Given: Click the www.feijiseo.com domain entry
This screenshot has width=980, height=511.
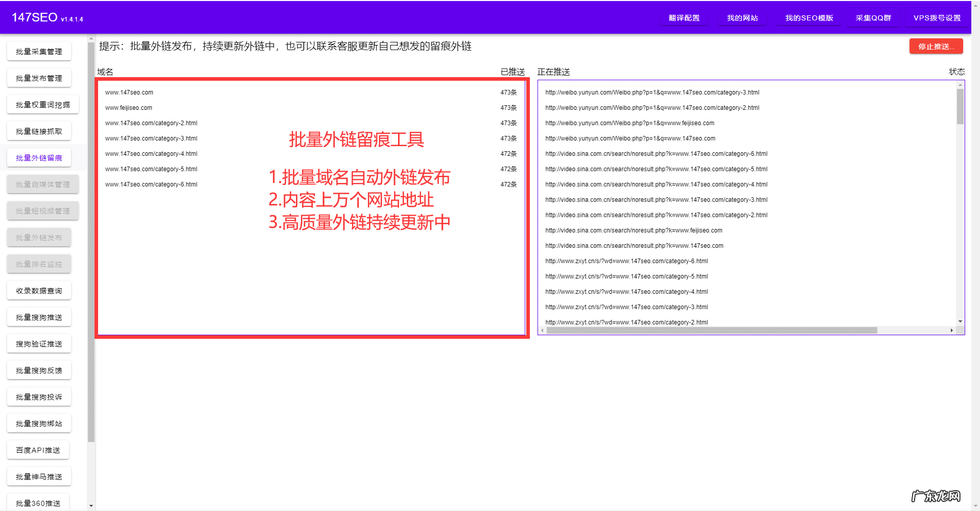Looking at the screenshot, I should point(128,107).
